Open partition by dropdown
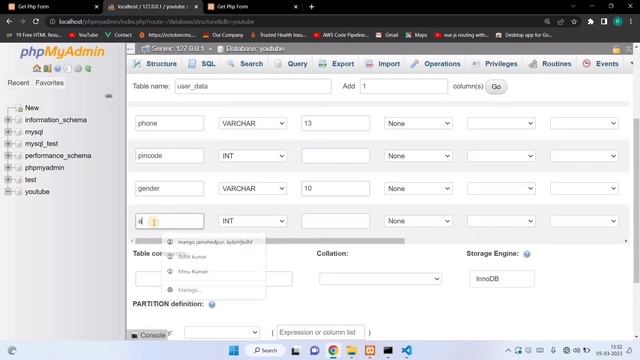640x360 pixels. coord(222,332)
